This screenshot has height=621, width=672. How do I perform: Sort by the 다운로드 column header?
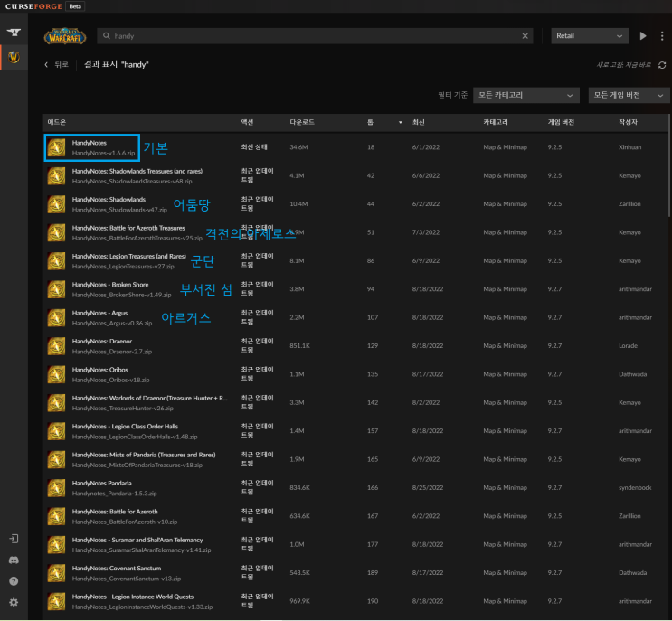click(302, 123)
